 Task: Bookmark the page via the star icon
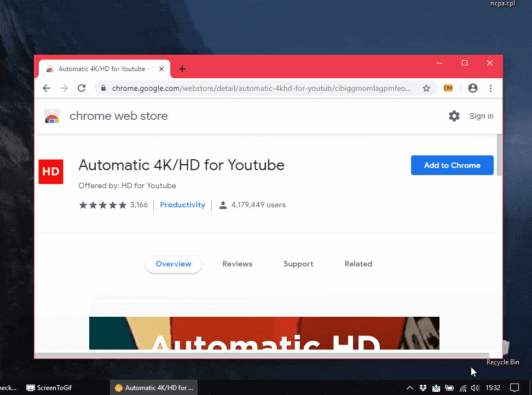[426, 88]
